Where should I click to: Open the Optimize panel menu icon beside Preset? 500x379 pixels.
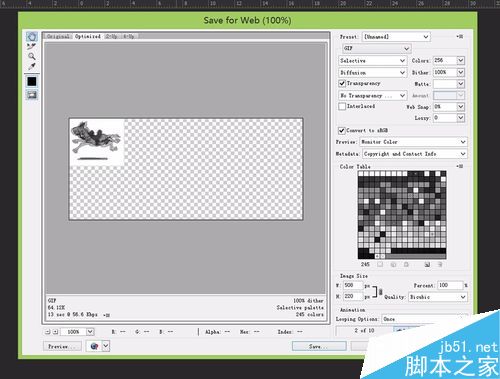click(460, 36)
